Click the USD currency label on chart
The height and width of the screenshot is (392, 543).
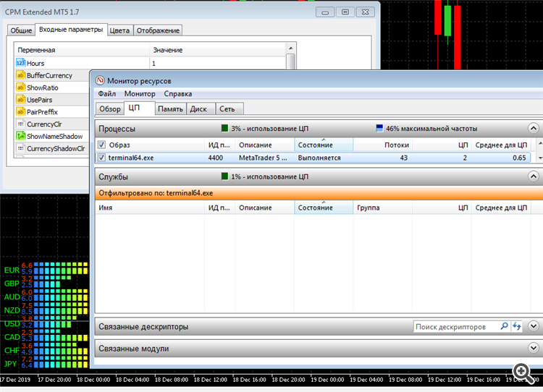[12, 324]
